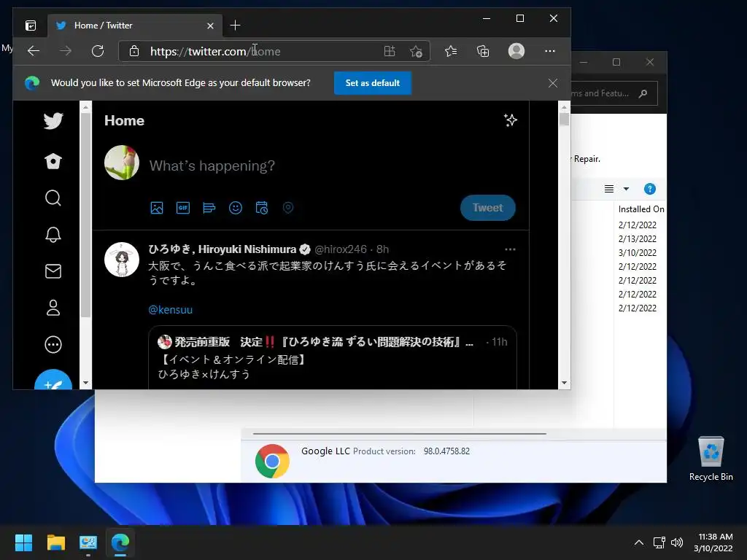
Task: Add a GIF to the tweet
Action: (x=183, y=208)
